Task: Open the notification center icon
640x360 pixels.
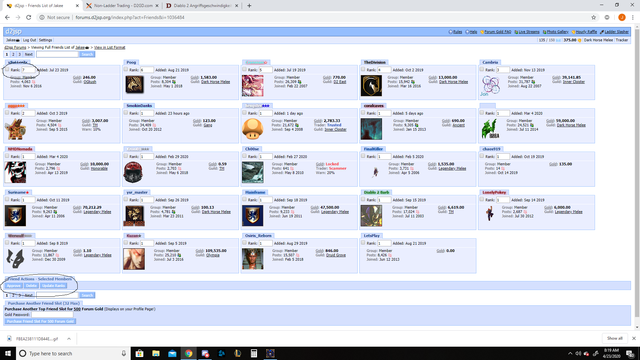Action: (630, 353)
